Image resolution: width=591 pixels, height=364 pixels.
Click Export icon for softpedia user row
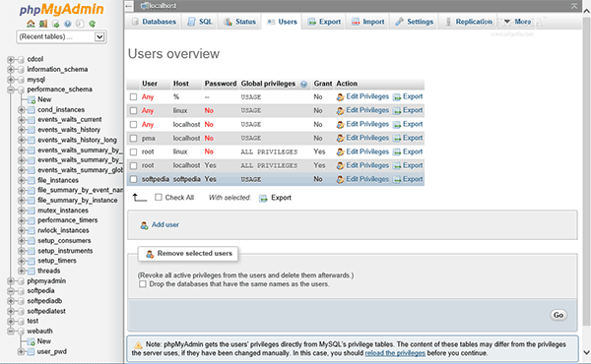coord(397,180)
